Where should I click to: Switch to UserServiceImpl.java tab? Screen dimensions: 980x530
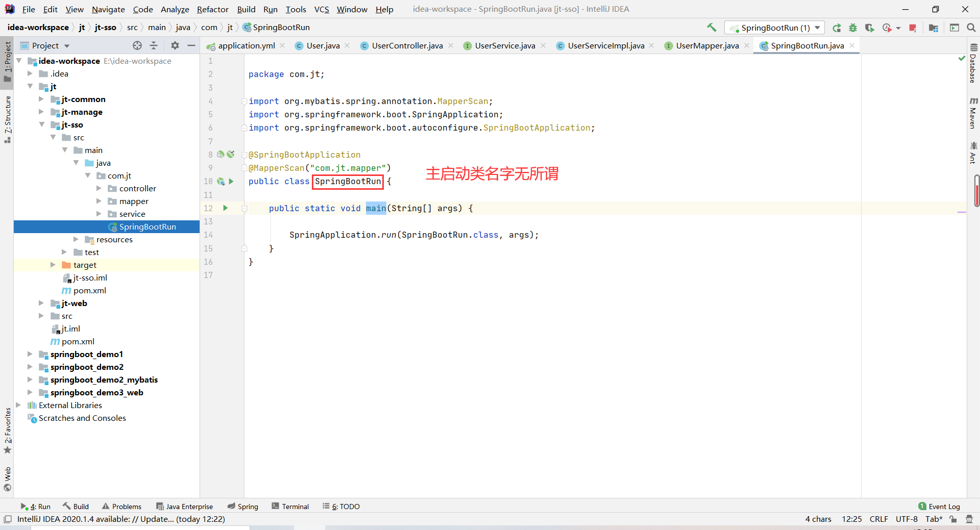[x=605, y=45]
